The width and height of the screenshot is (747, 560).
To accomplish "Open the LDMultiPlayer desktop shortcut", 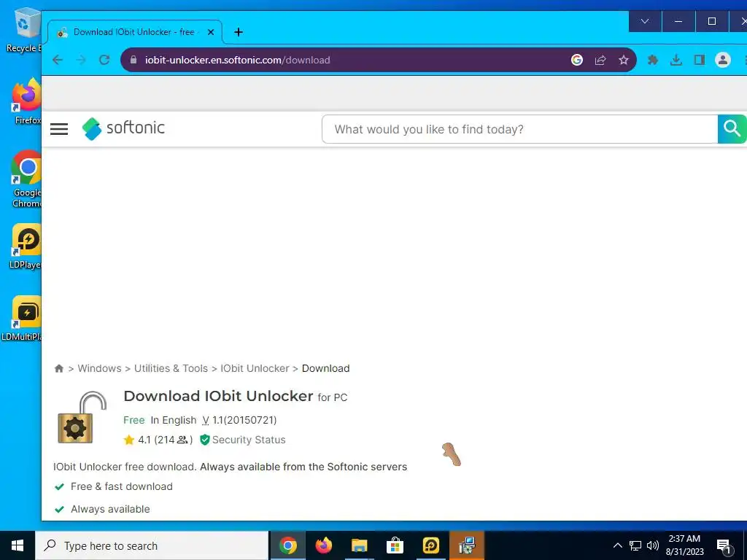I will (21, 319).
